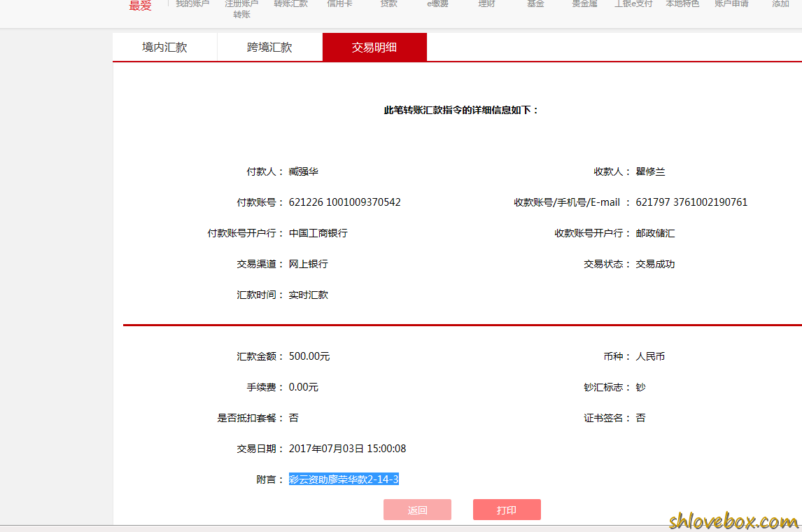
Task: Click remittance amount 500.00元
Action: point(309,356)
